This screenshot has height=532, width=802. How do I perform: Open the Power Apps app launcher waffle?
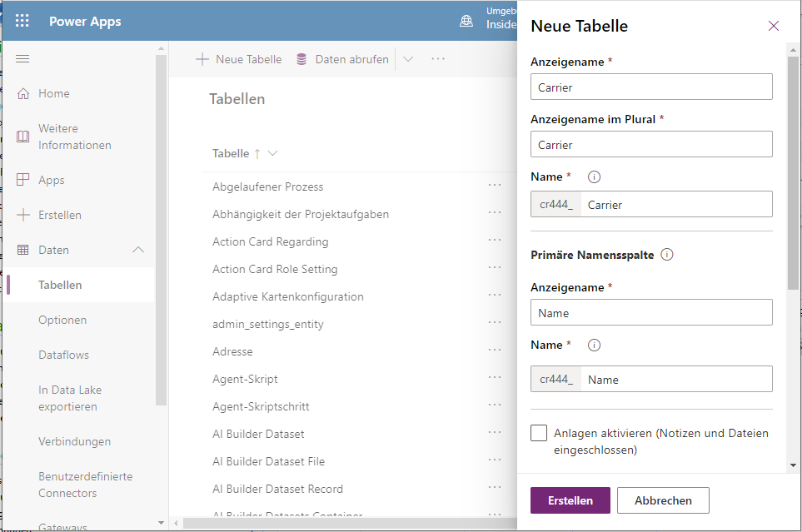pos(22,22)
